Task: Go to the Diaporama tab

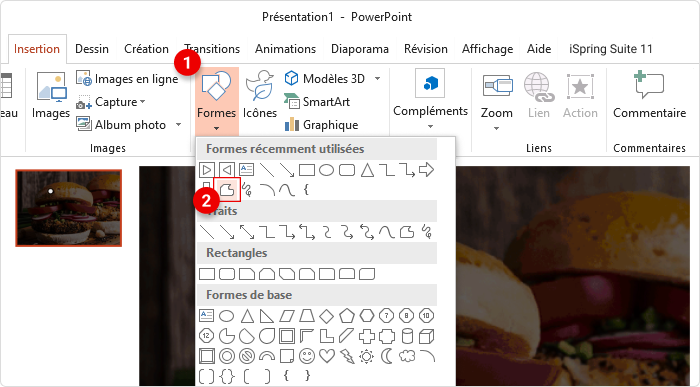Action: point(360,49)
